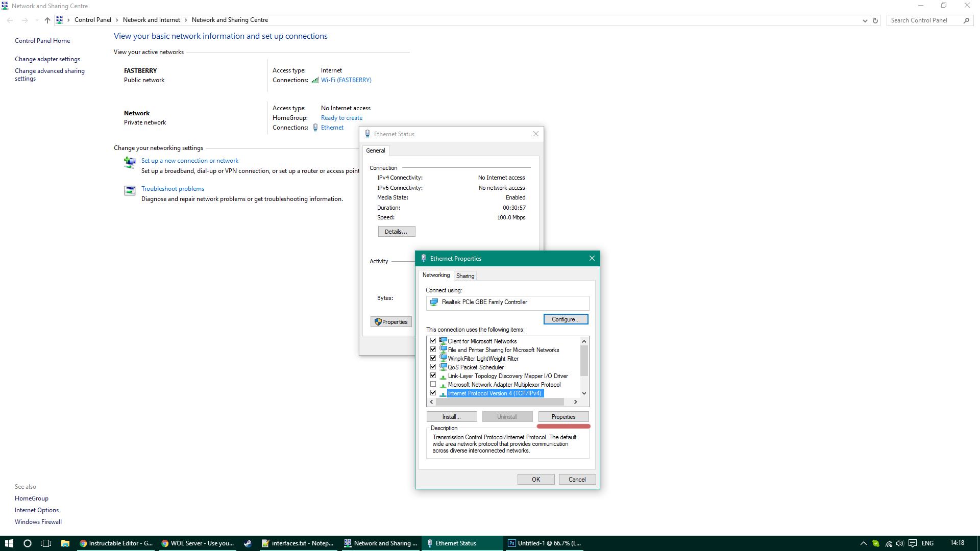This screenshot has height=551, width=980.
Task: Click the Troubleshoot problems icon
Action: tap(130, 190)
